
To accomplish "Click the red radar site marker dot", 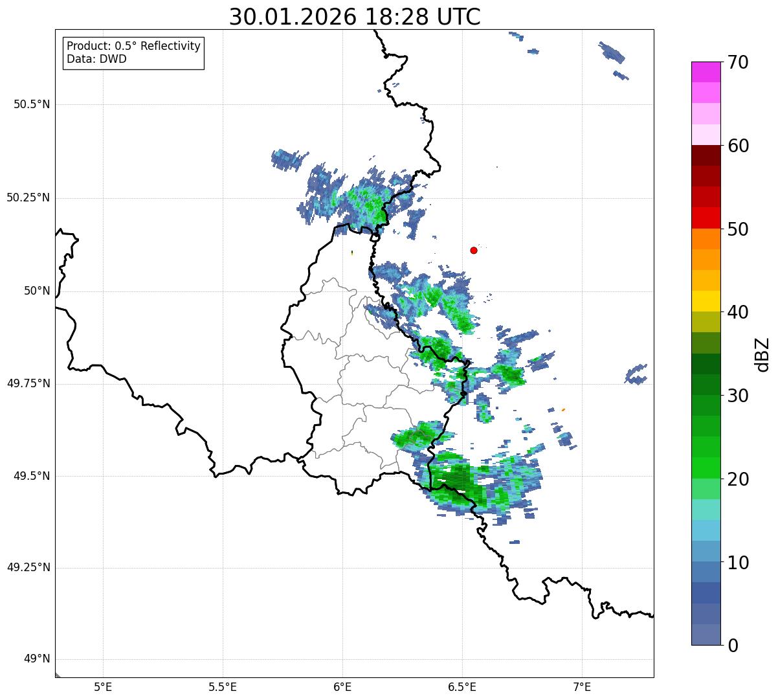I will click(x=474, y=250).
